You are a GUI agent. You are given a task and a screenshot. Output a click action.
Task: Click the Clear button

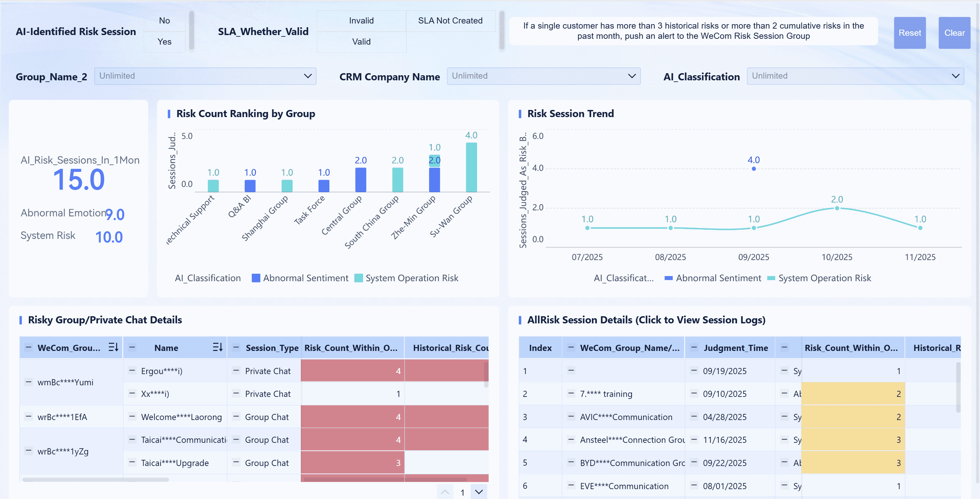[954, 33]
